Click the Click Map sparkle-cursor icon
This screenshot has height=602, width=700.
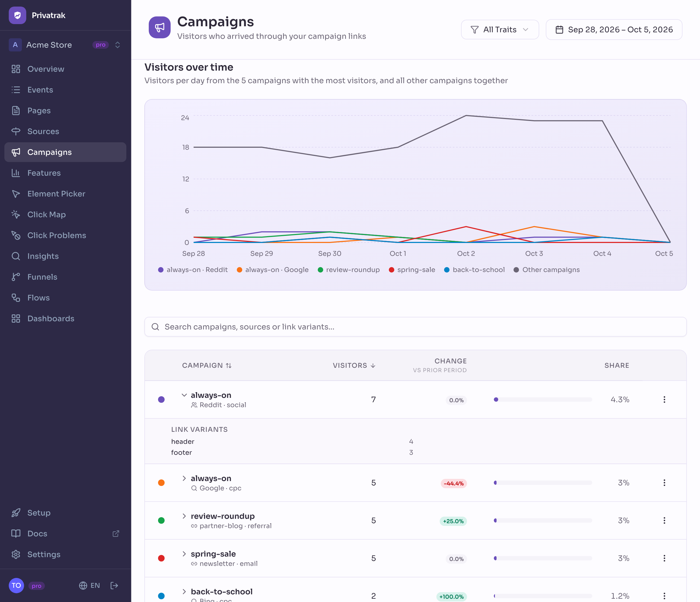[16, 214]
